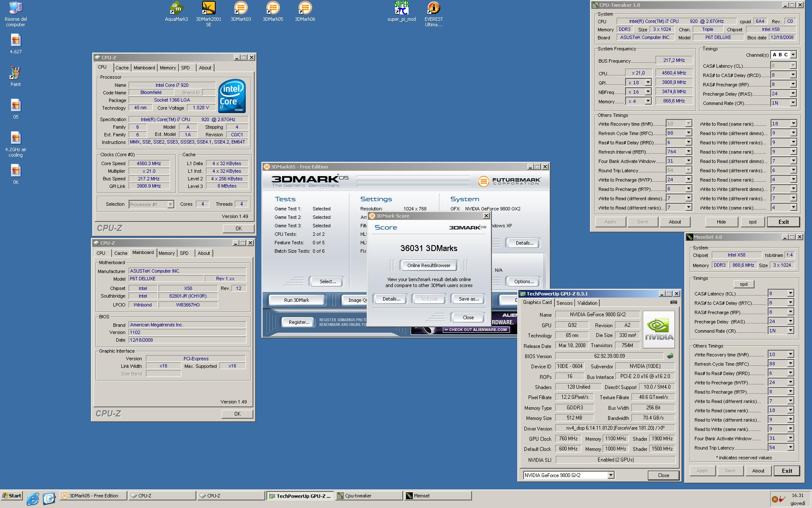Click spd button in CPU-Tweaker
Viewport: 812px width, 508px height.
pos(752,222)
